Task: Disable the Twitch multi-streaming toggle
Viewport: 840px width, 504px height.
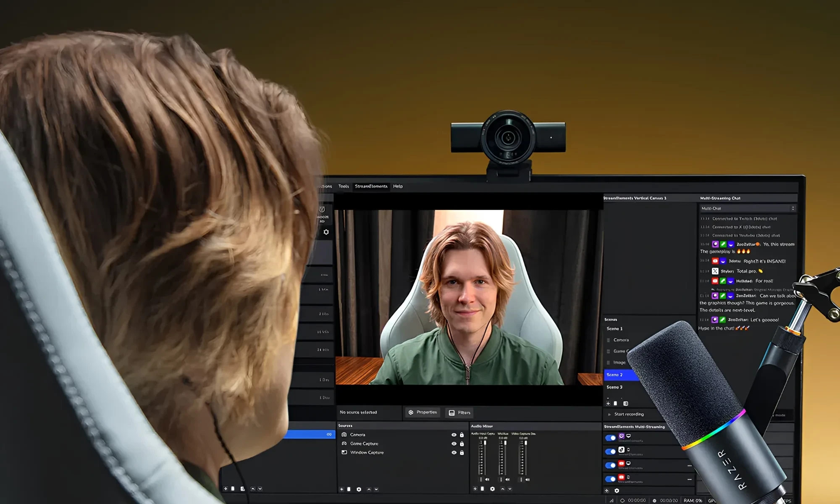Action: (x=610, y=438)
